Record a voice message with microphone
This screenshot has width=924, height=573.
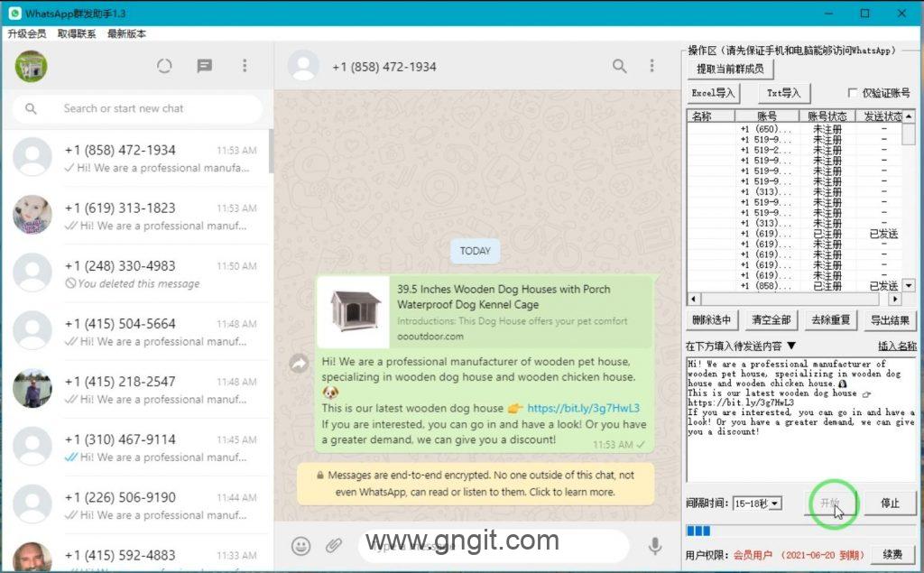tap(655, 545)
